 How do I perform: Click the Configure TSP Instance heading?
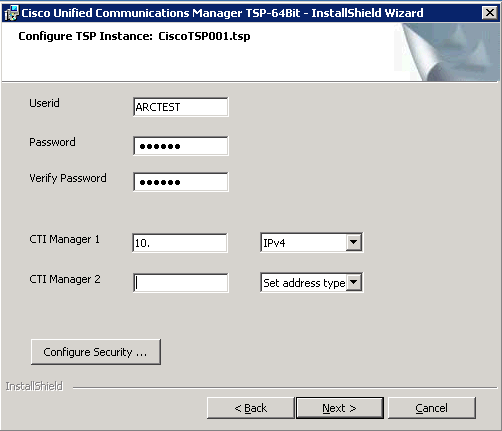coord(134,36)
